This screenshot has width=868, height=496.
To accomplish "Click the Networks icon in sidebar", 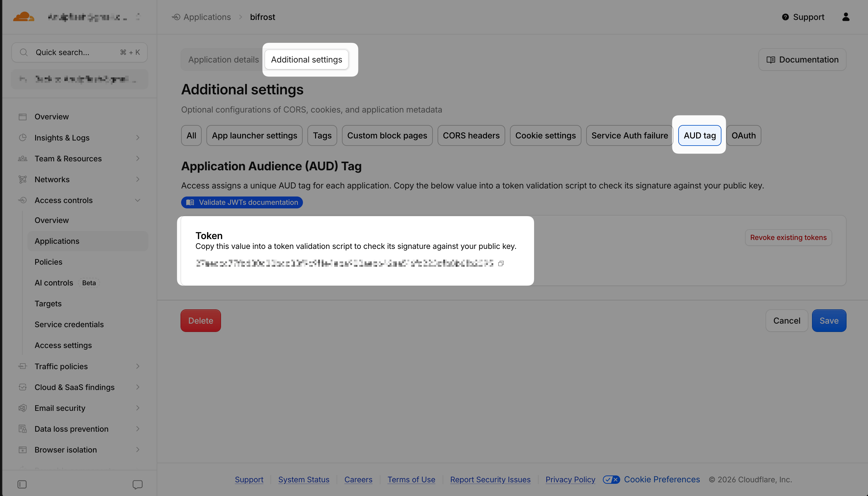I will point(23,179).
